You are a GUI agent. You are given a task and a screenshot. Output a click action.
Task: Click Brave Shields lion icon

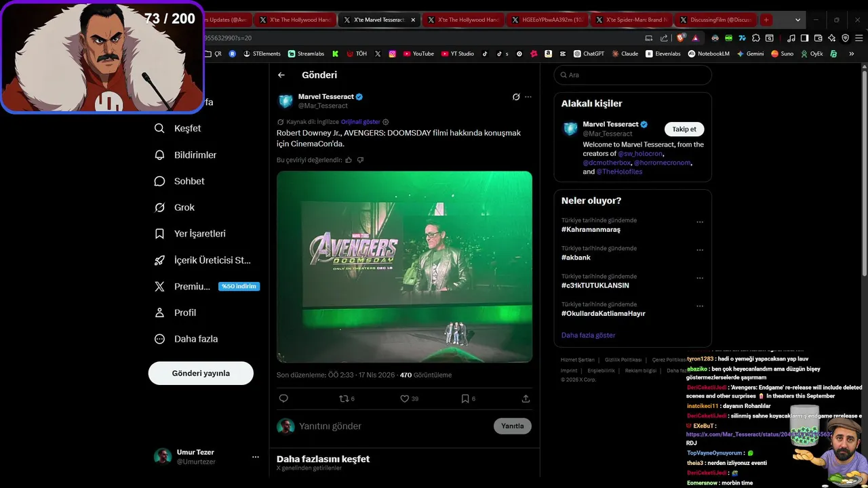point(681,38)
